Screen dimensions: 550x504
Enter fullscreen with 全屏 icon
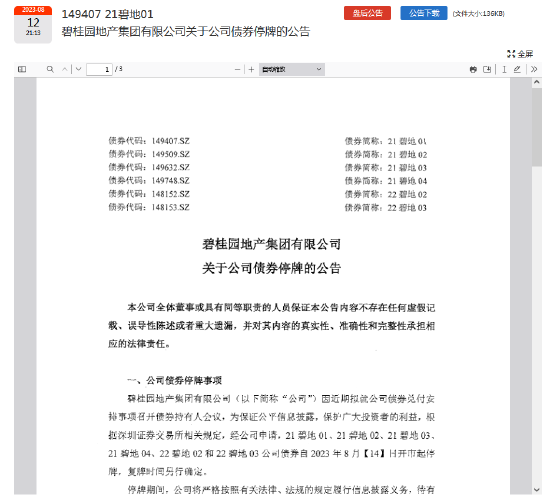tap(520, 54)
